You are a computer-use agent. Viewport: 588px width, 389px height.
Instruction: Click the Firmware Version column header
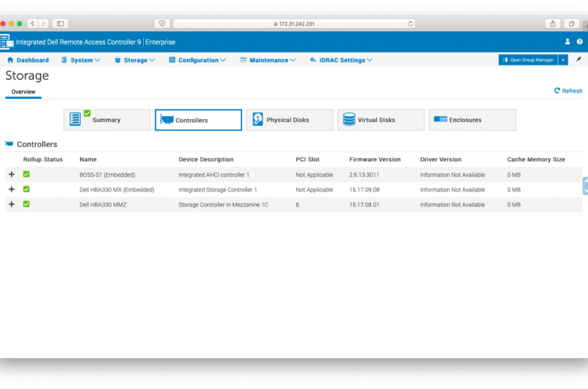(375, 159)
